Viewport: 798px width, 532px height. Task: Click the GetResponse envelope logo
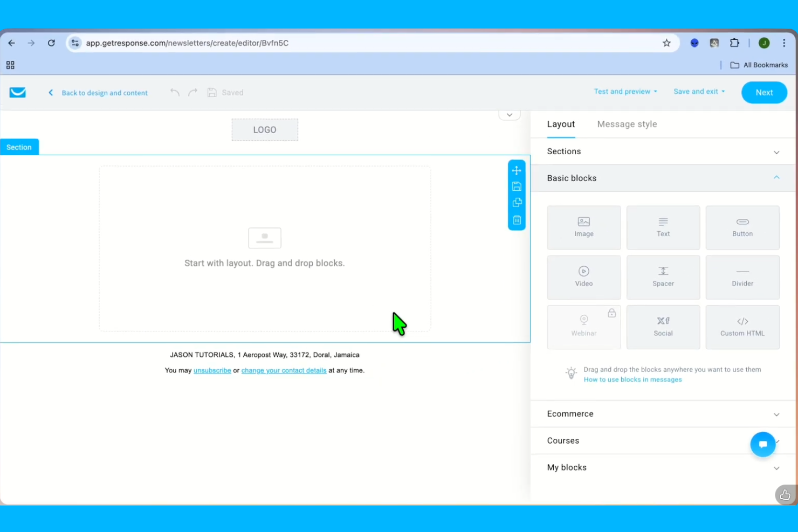point(17,92)
